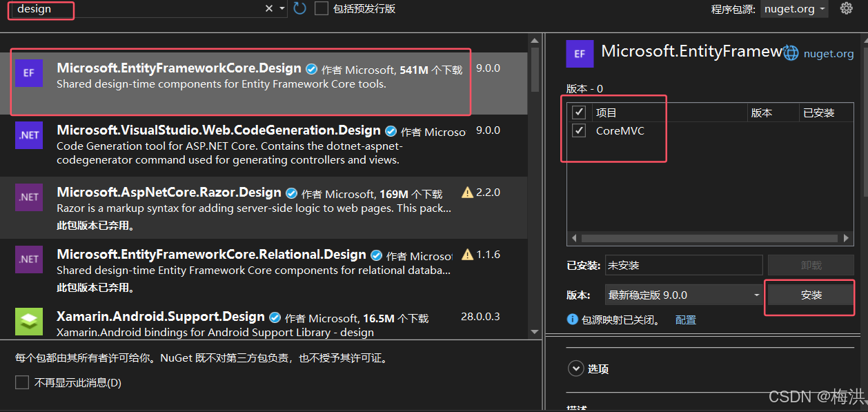This screenshot has width=868, height=412.
Task: Check the 不再显示此消息 checkbox
Action: tap(22, 382)
